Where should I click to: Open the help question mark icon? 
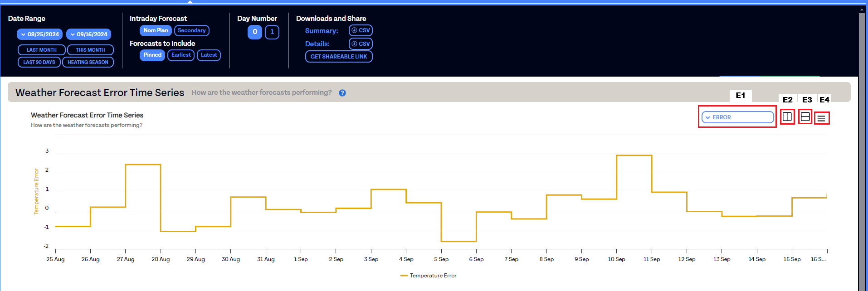tap(342, 93)
